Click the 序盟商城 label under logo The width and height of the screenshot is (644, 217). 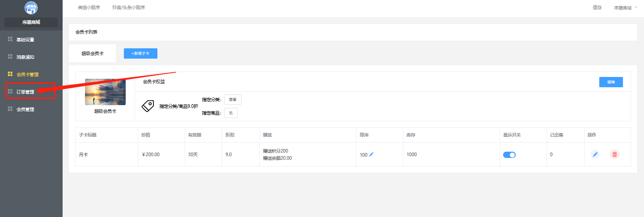pyautogui.click(x=31, y=22)
